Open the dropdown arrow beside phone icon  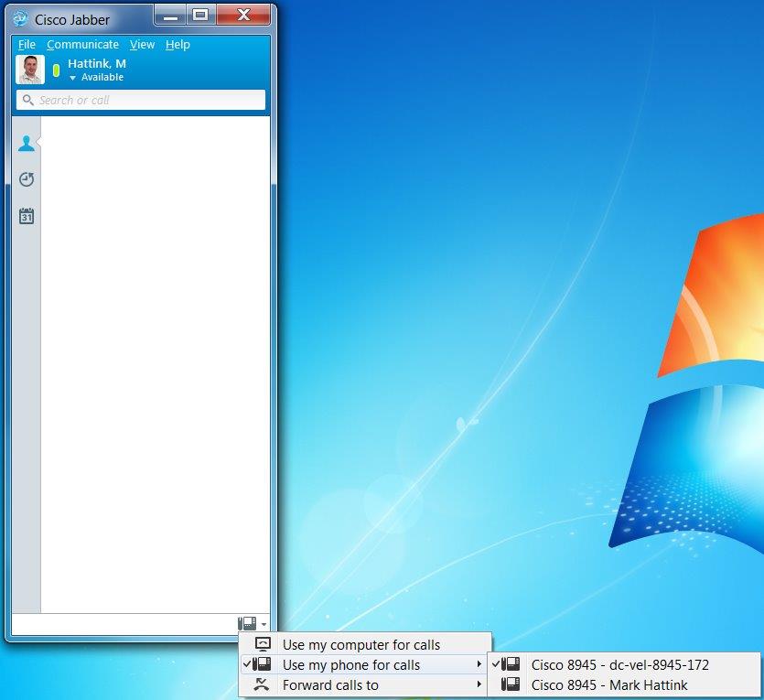(264, 624)
